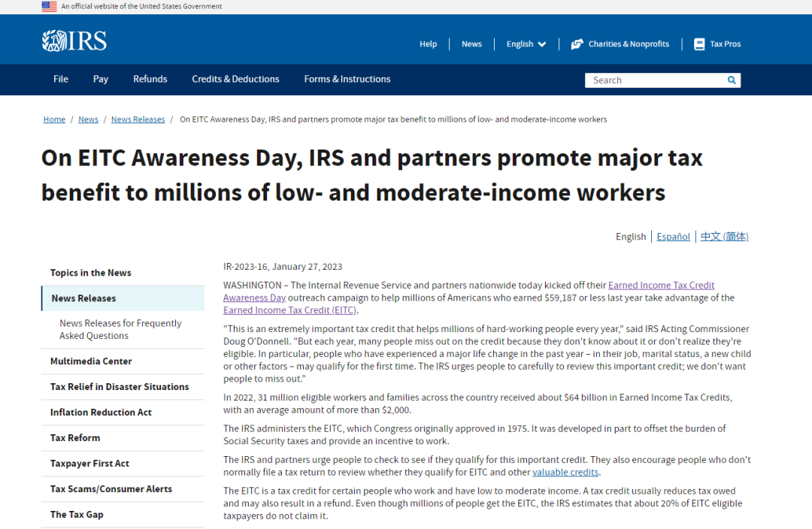Go to News breadcrumb
This screenshot has width=812, height=529.
coord(88,119)
